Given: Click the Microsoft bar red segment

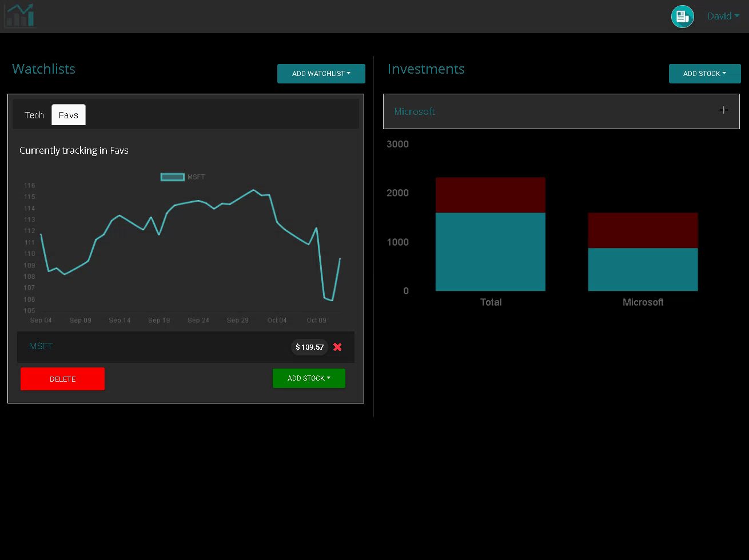Looking at the screenshot, I should tap(643, 230).
